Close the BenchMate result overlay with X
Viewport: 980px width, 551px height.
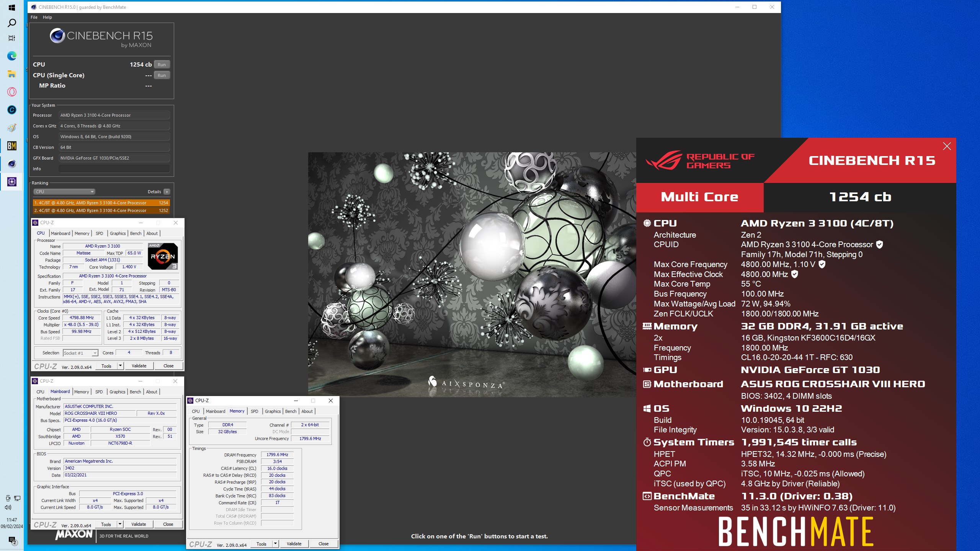pos(947,146)
